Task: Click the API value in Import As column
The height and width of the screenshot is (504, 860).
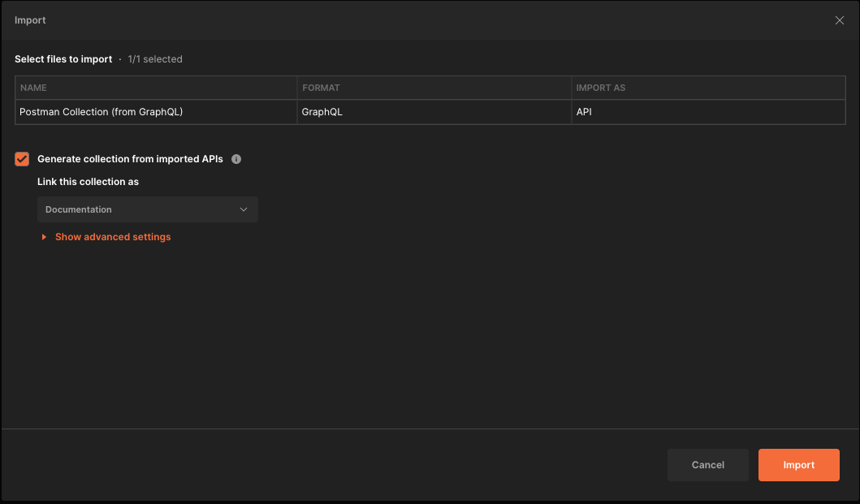Action: (x=584, y=112)
